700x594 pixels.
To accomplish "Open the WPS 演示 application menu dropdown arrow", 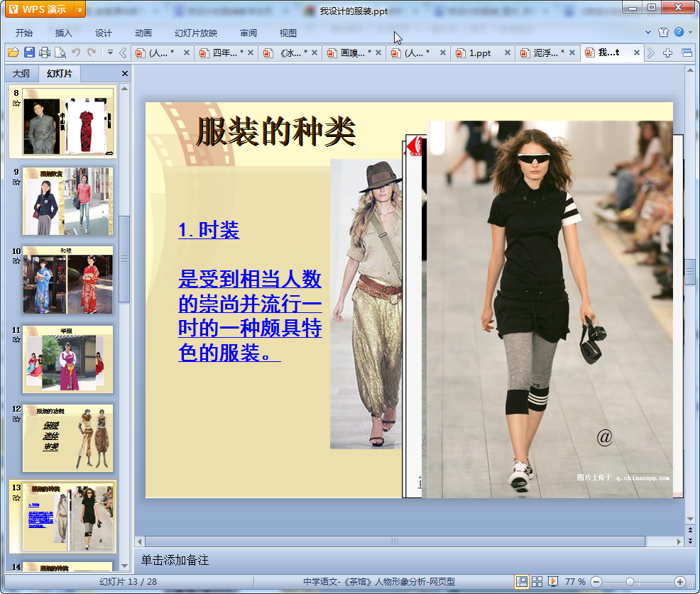I will pyautogui.click(x=80, y=9).
